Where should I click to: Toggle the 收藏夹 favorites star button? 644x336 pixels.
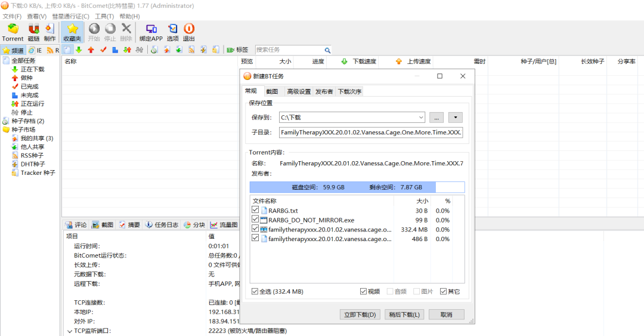tap(72, 32)
